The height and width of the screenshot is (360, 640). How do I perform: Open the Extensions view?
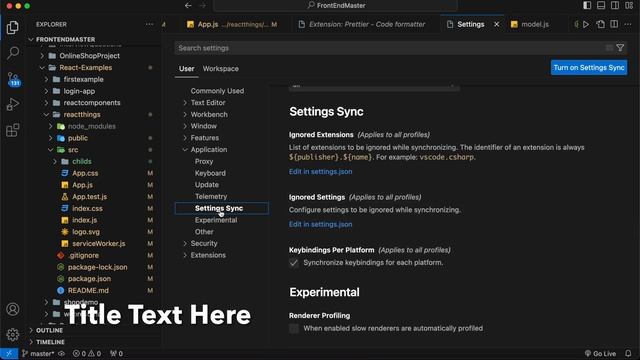[x=13, y=130]
